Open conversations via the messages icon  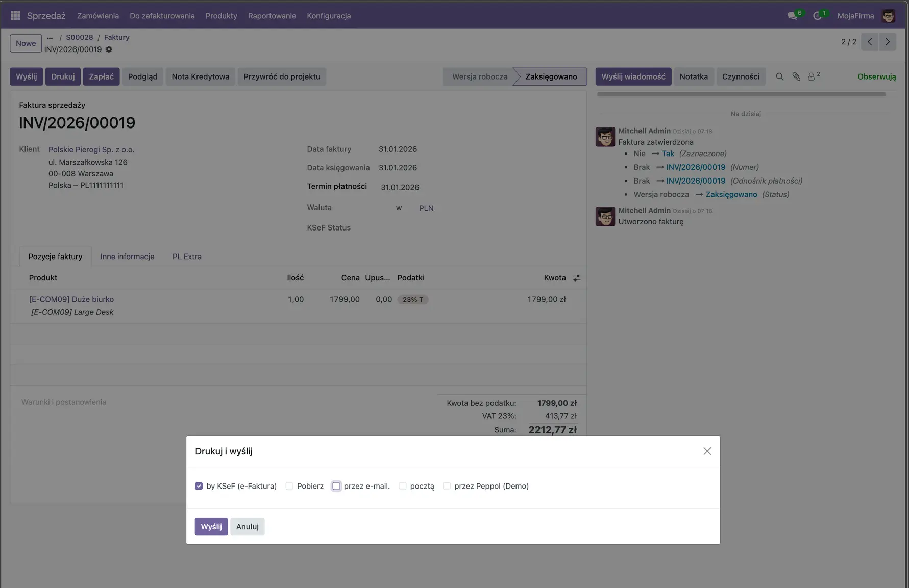click(x=793, y=16)
